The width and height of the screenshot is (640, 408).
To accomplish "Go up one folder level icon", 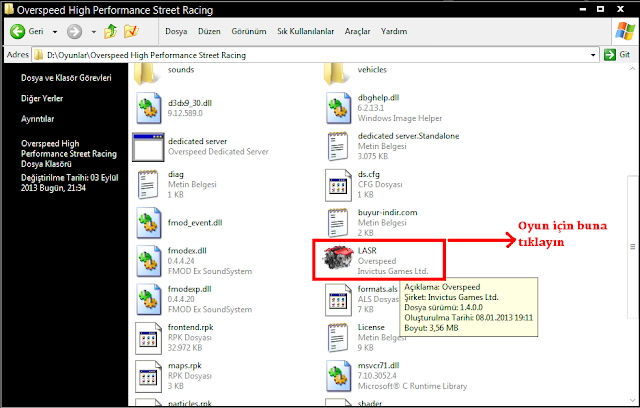I will pos(110,31).
